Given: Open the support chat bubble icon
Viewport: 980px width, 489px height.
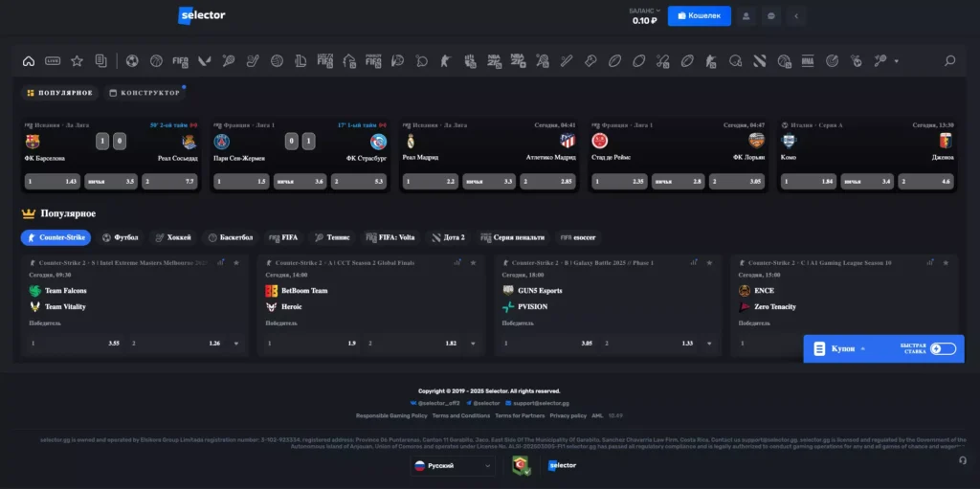Looking at the screenshot, I should point(771,16).
